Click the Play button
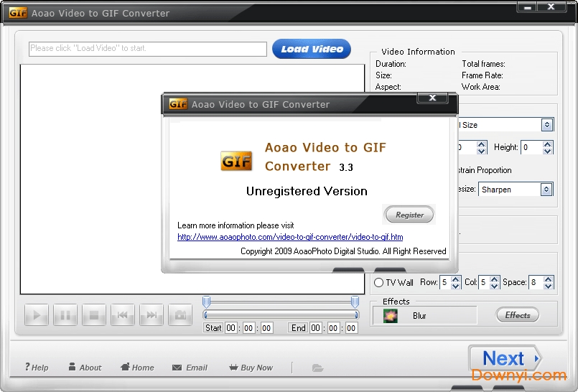The width and height of the screenshot is (578, 392). pyautogui.click(x=37, y=315)
